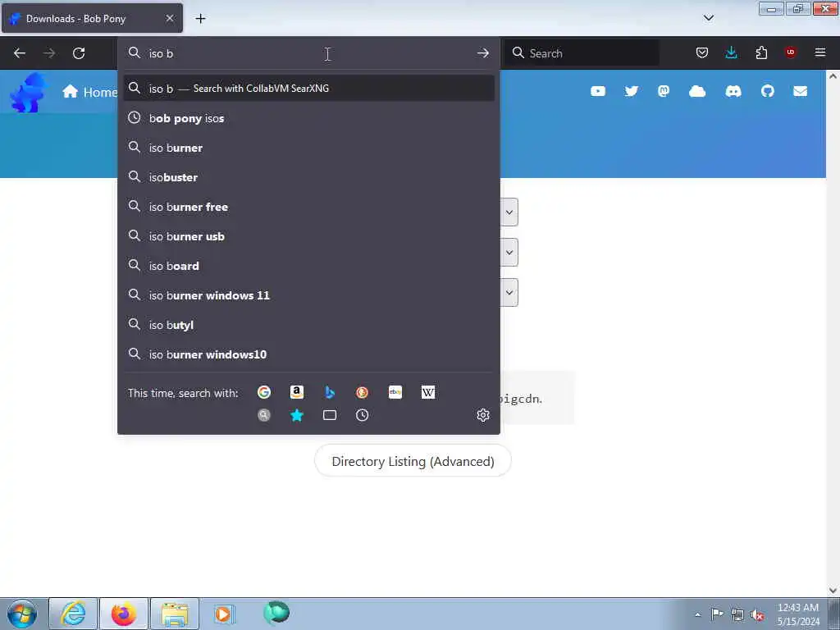Open the Action Center flag tray icon
This screenshot has height=630, width=840.
click(717, 614)
